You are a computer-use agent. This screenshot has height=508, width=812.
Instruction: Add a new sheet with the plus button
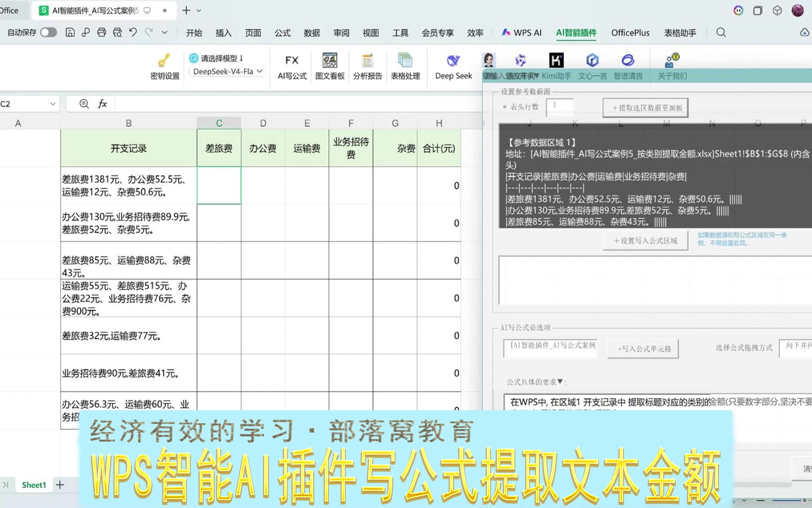tap(60, 485)
